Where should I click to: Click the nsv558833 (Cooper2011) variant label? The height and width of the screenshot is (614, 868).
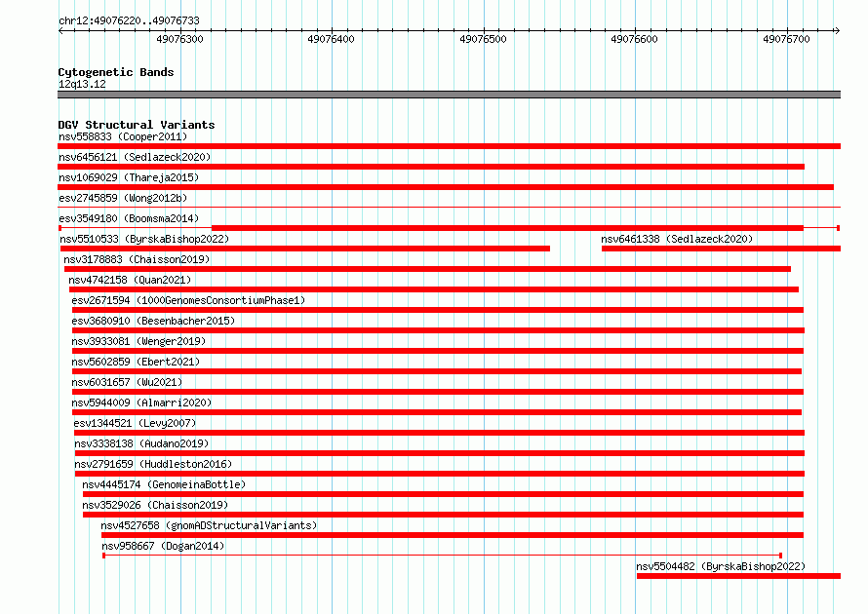click(123, 136)
